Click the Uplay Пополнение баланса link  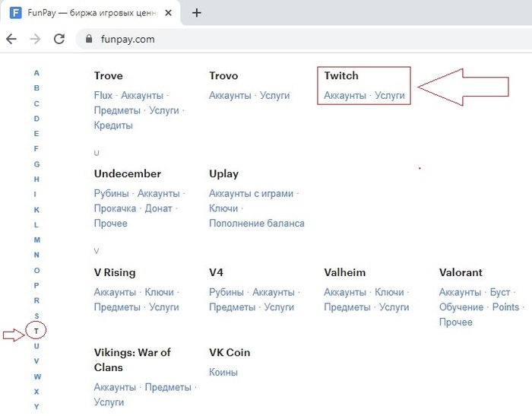[257, 224]
